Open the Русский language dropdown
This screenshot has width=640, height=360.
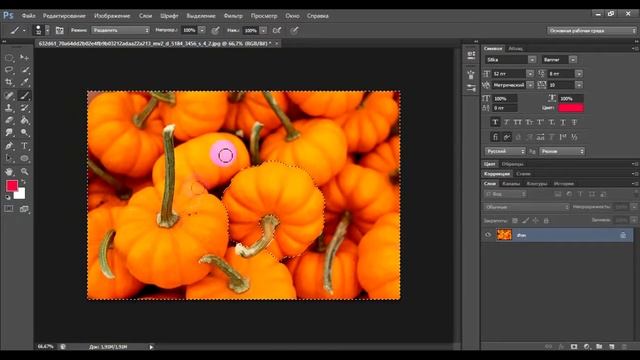pyautogui.click(x=505, y=151)
